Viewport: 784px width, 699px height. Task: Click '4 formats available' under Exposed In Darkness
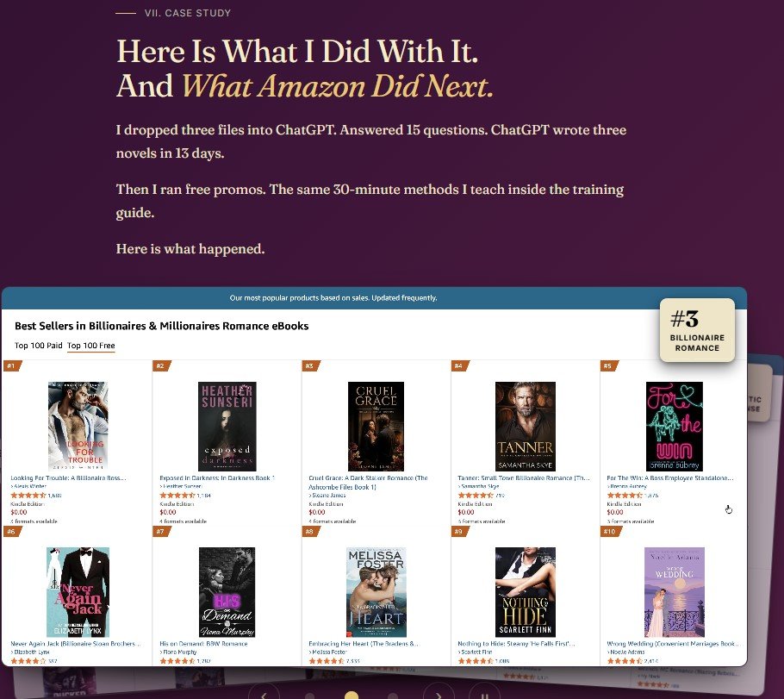tap(183, 521)
